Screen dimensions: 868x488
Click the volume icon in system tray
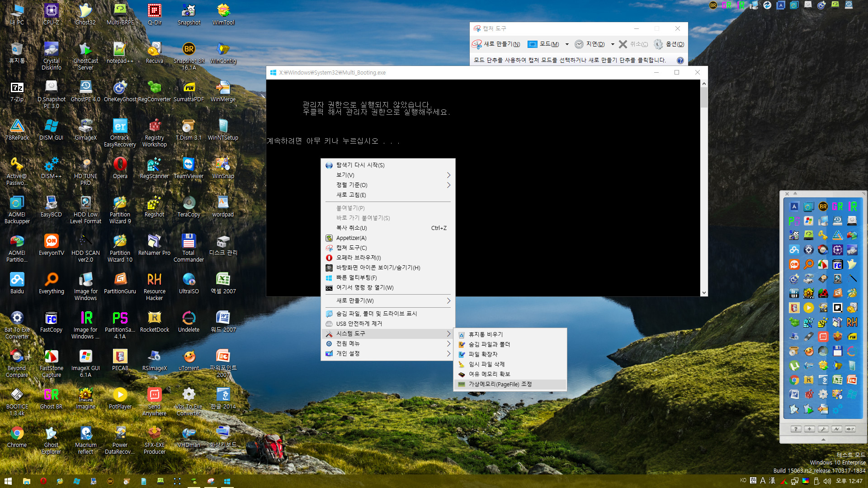(827, 481)
